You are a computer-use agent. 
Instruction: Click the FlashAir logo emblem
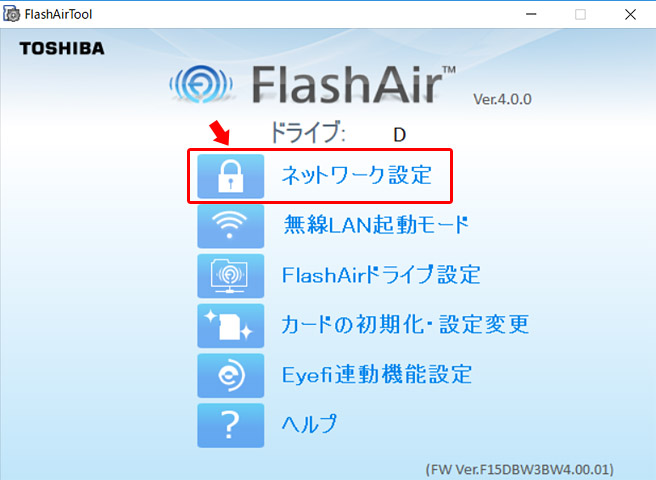(x=201, y=84)
